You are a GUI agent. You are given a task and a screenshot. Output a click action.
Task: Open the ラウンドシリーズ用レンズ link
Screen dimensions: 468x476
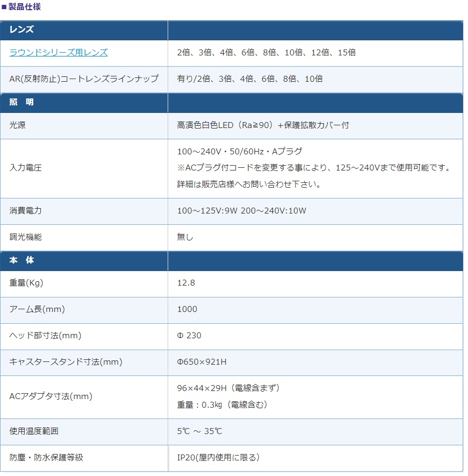coord(59,53)
